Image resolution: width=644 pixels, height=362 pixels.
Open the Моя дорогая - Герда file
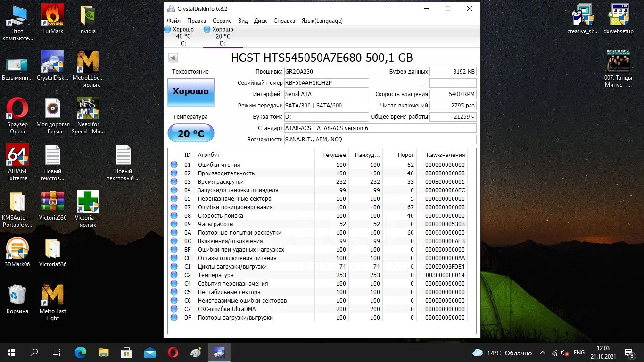tap(53, 116)
